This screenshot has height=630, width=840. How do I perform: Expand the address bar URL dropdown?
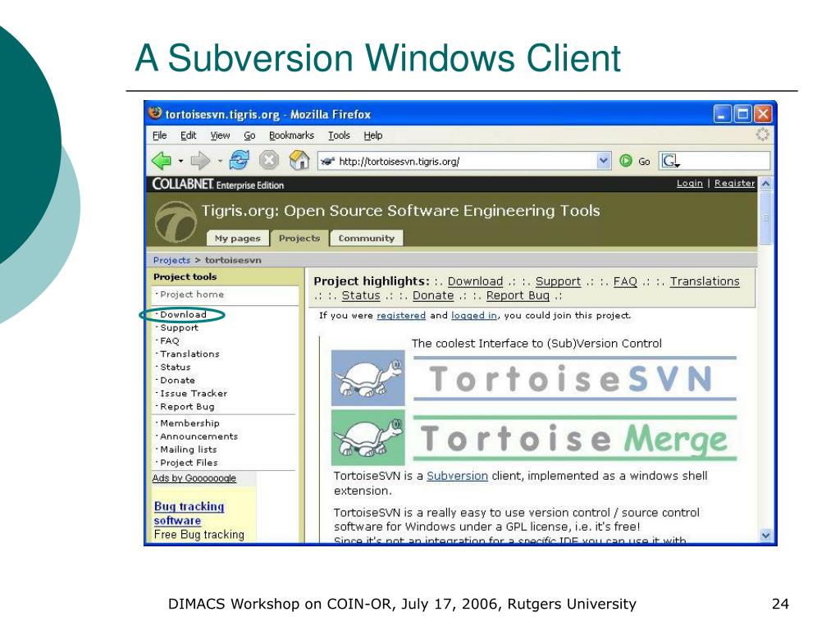point(603,161)
